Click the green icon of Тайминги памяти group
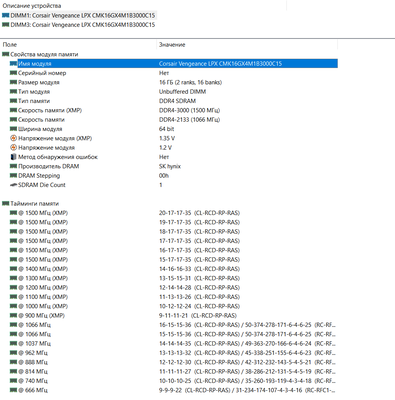This screenshot has width=395, height=400. [x=5, y=203]
